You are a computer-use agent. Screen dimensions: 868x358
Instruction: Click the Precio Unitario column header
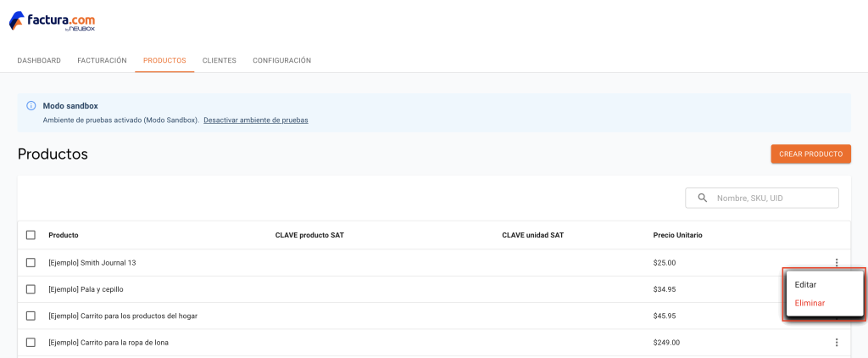click(677, 235)
